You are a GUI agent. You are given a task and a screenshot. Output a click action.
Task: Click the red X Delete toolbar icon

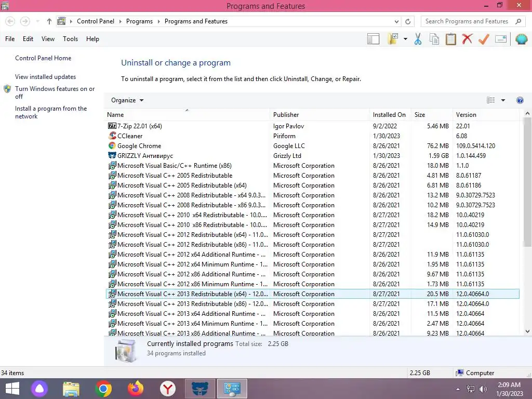[x=467, y=38]
